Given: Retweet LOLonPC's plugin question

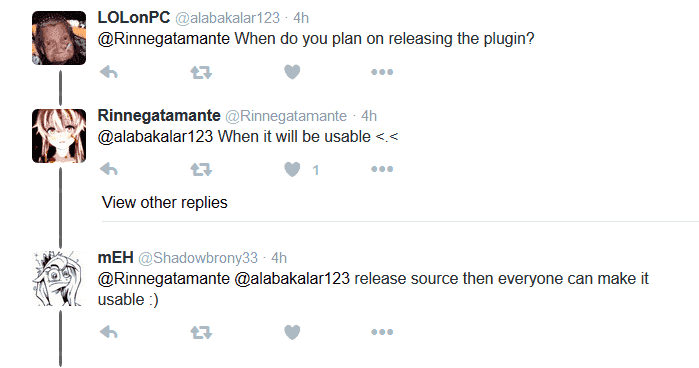Looking at the screenshot, I should (x=201, y=72).
